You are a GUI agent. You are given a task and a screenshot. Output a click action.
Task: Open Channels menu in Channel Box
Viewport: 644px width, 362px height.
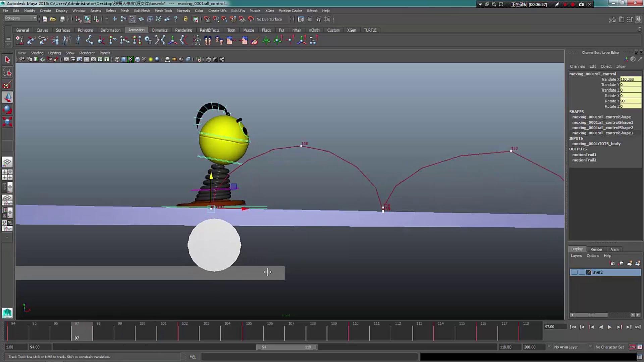pos(577,66)
